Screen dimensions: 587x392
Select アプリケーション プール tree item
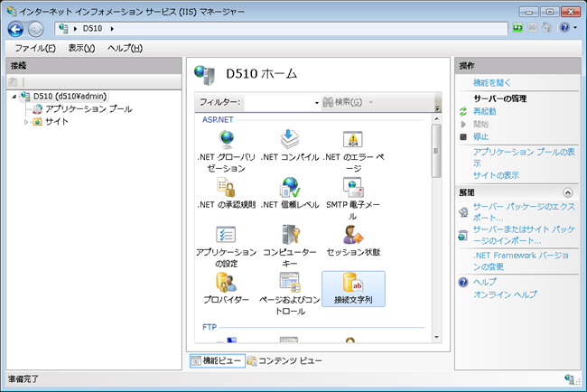pos(89,109)
